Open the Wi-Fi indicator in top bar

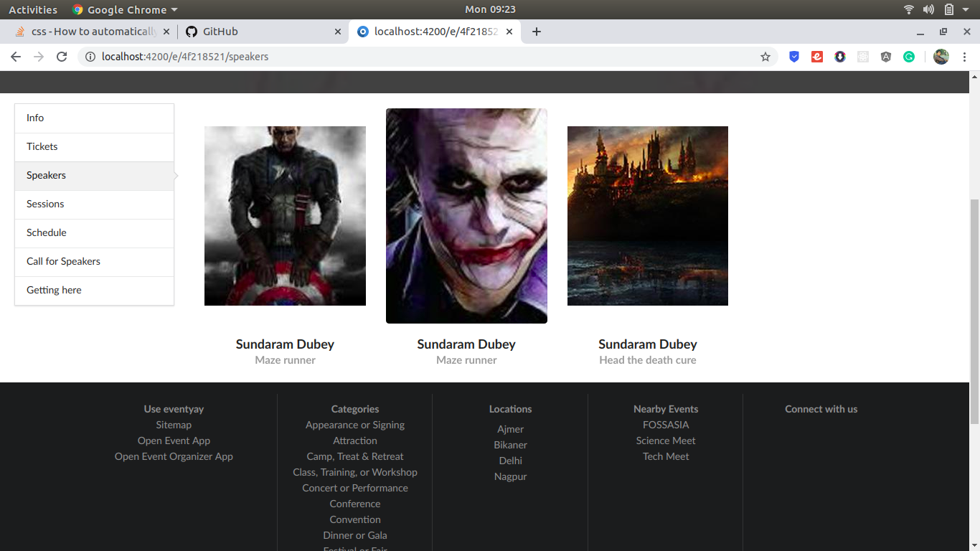[909, 9]
